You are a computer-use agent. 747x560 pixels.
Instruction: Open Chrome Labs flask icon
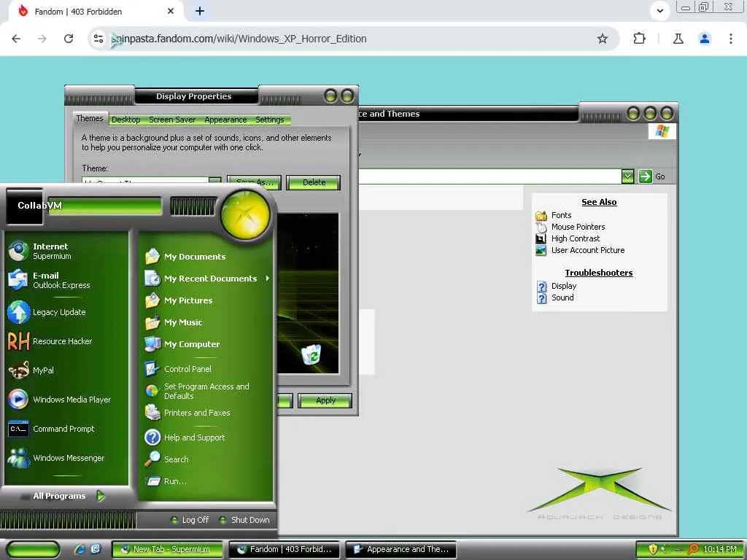pyautogui.click(x=678, y=39)
